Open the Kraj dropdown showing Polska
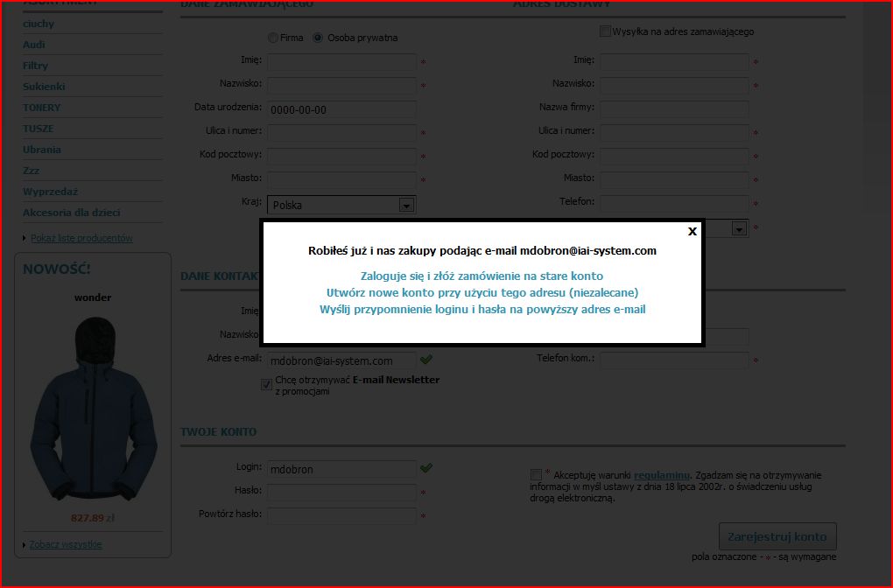This screenshot has width=893, height=588. pyautogui.click(x=341, y=205)
